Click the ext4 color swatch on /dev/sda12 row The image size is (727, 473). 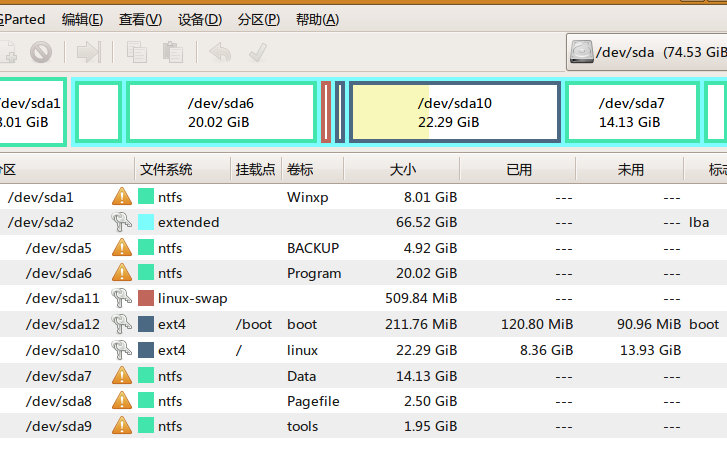pyautogui.click(x=146, y=324)
